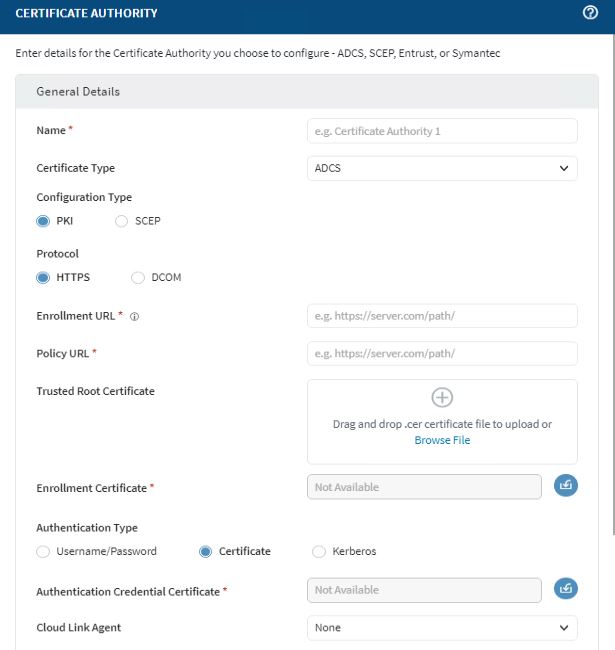Screen dimensions: 615x650
Task: Click the Enrollment Certificate field
Action: coord(424,487)
